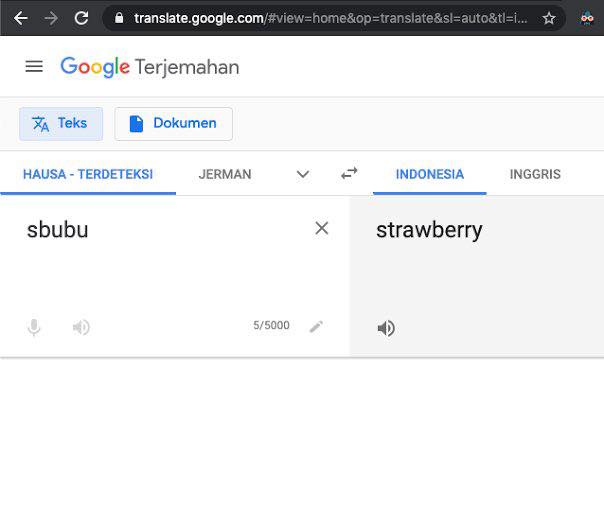Open the hamburger main menu
This screenshot has width=604, height=508.
point(34,67)
